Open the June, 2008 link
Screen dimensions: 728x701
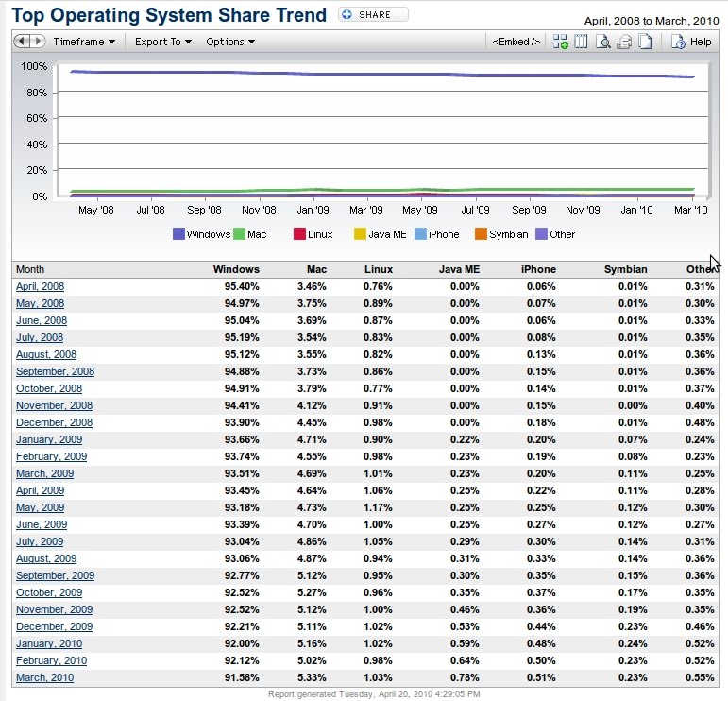pyautogui.click(x=42, y=320)
